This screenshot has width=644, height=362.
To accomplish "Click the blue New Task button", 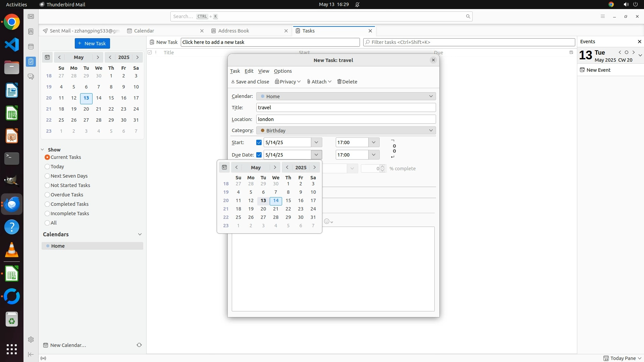I will tap(92, 44).
